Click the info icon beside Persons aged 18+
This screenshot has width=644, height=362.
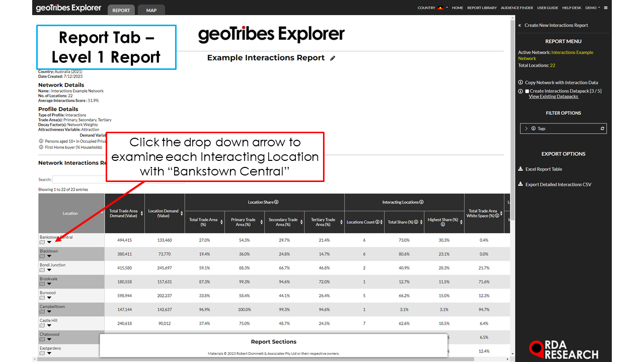41,141
